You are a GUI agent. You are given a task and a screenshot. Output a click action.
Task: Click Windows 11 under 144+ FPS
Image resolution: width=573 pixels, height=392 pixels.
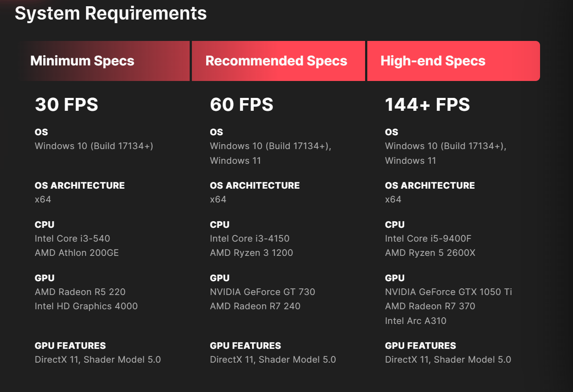[x=410, y=161]
